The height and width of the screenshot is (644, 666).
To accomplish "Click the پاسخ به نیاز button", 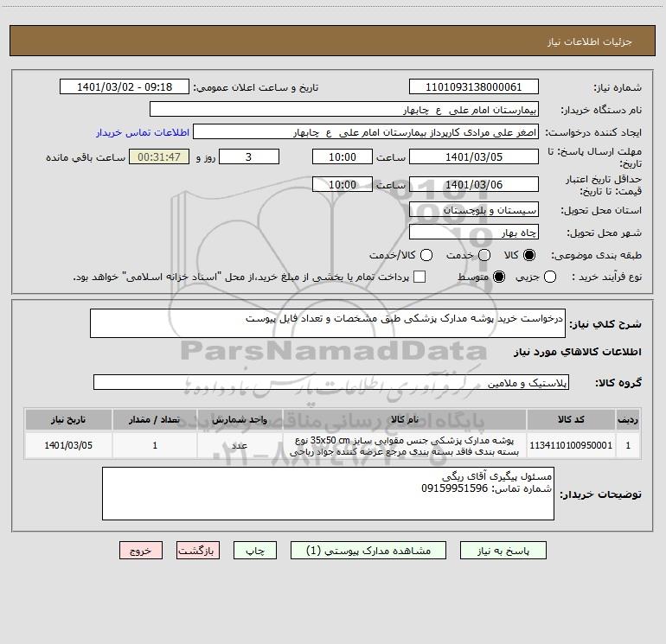I will (503, 551).
